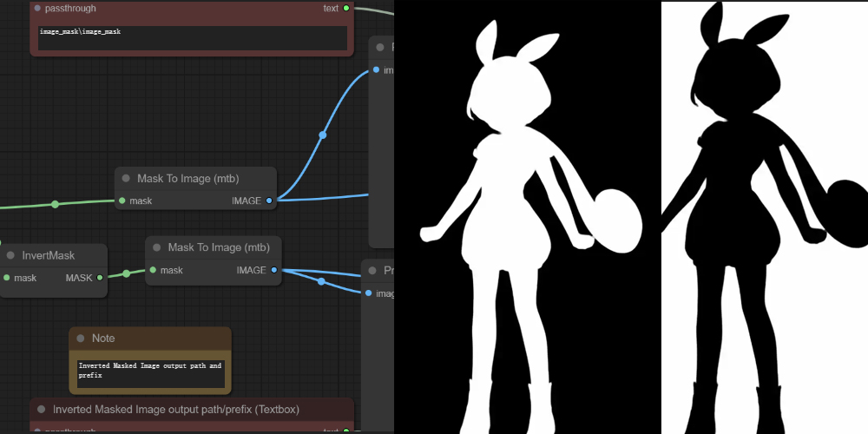Select the Mask To Image (mtb) title beside InvertMask
Viewport: 868px width, 434px height.
[x=219, y=247]
